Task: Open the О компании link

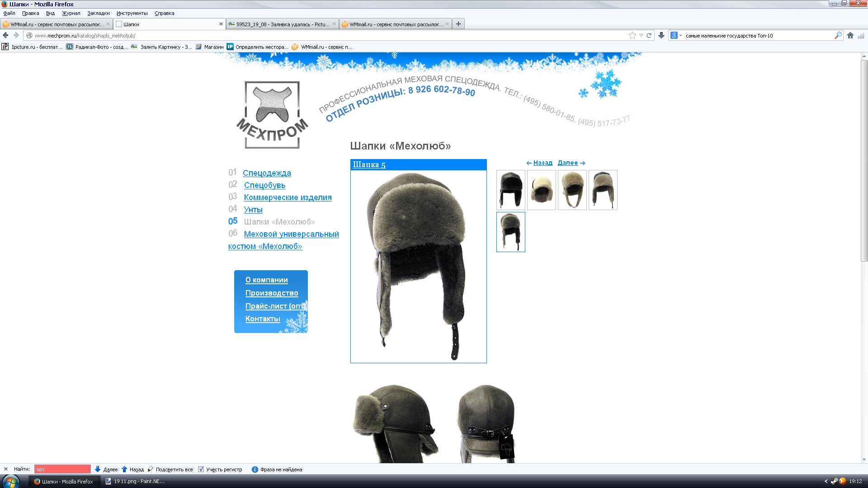Action: 266,280
